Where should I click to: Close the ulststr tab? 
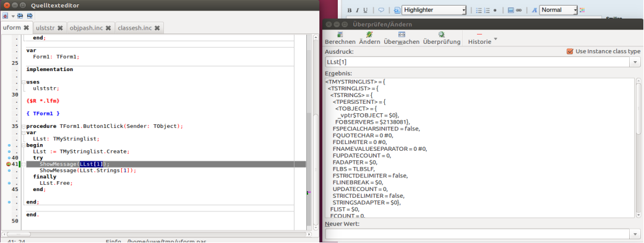pos(60,28)
